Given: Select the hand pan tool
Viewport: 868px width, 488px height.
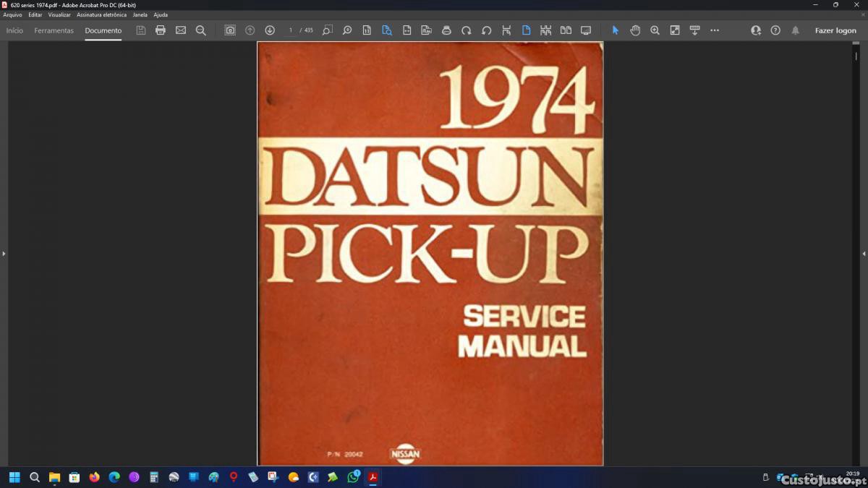Looking at the screenshot, I should click(x=635, y=30).
